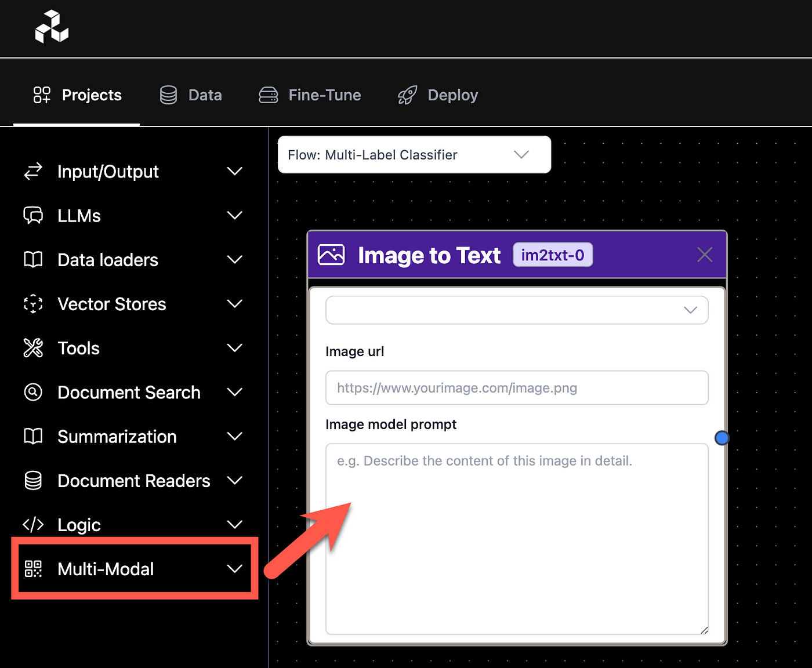Open the Flow: Multi-Label Classifier dropdown

tap(414, 155)
